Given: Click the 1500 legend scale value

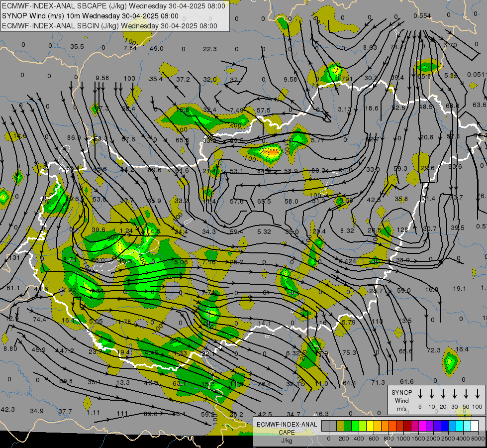Looking at the screenshot, I should [418, 439].
